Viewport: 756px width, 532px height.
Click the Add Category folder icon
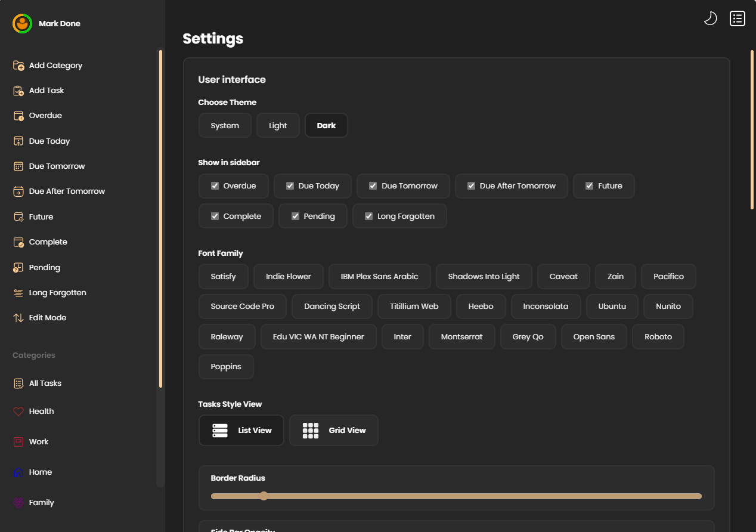coord(18,66)
